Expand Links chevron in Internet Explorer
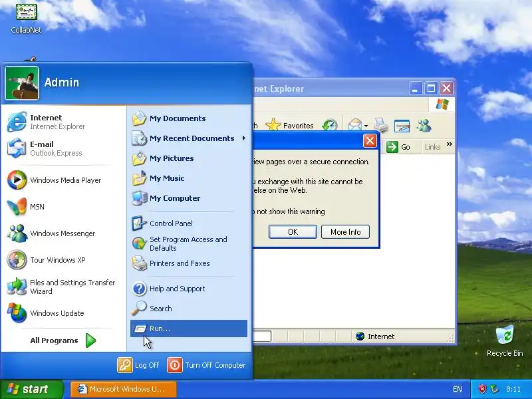Image resolution: width=532 pixels, height=399 pixels. (x=450, y=144)
